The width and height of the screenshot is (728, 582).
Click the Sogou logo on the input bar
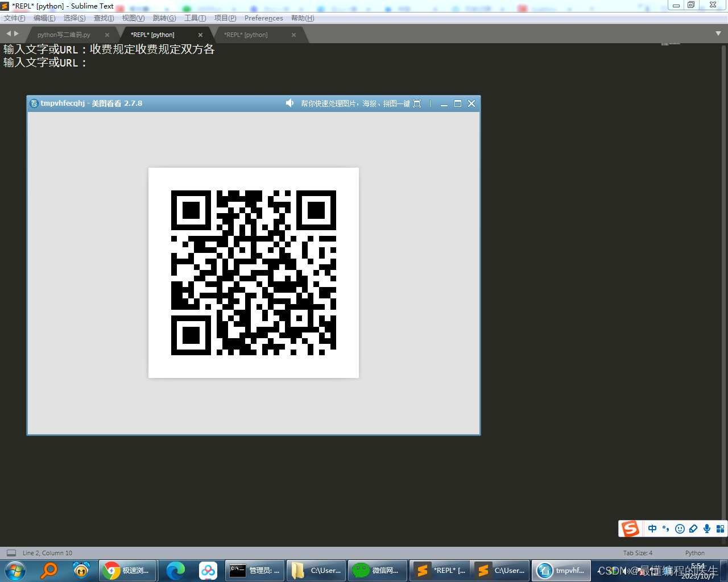pos(630,529)
